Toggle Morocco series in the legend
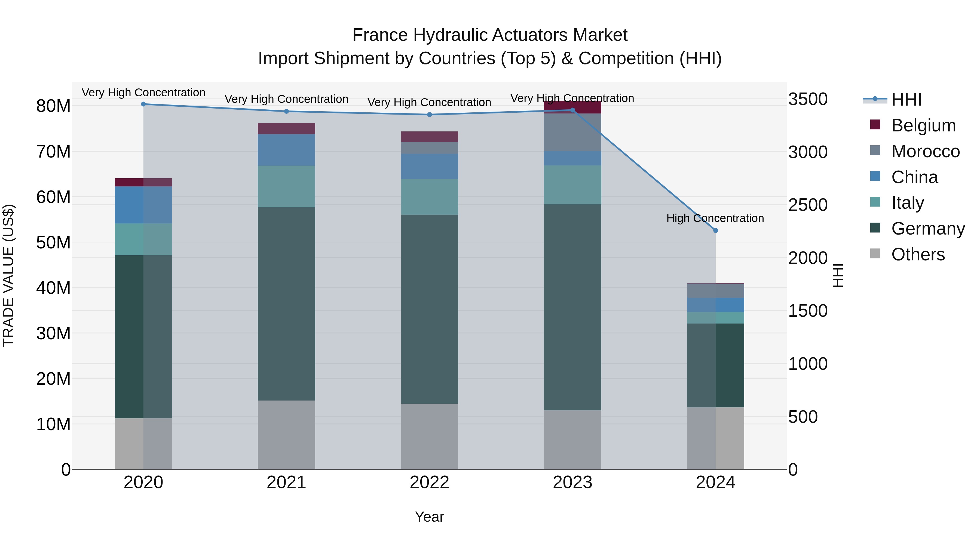 [915, 151]
